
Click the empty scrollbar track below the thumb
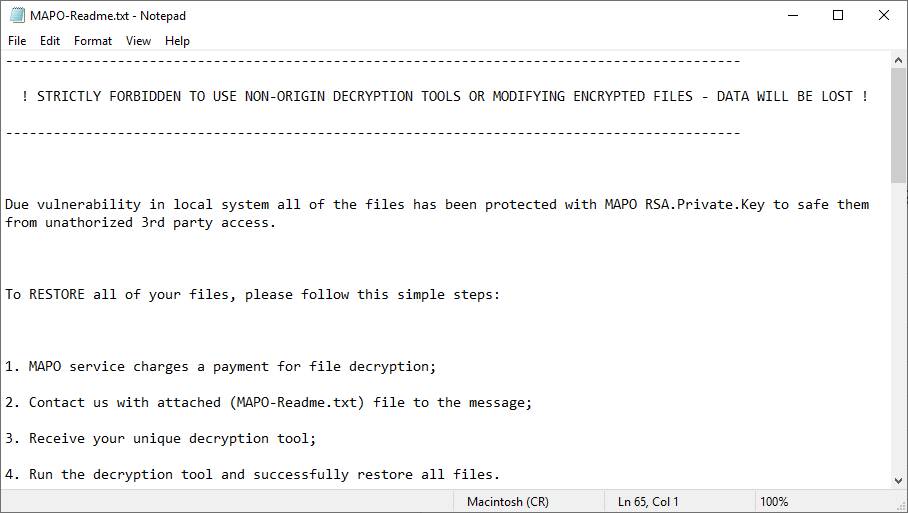[899, 330]
